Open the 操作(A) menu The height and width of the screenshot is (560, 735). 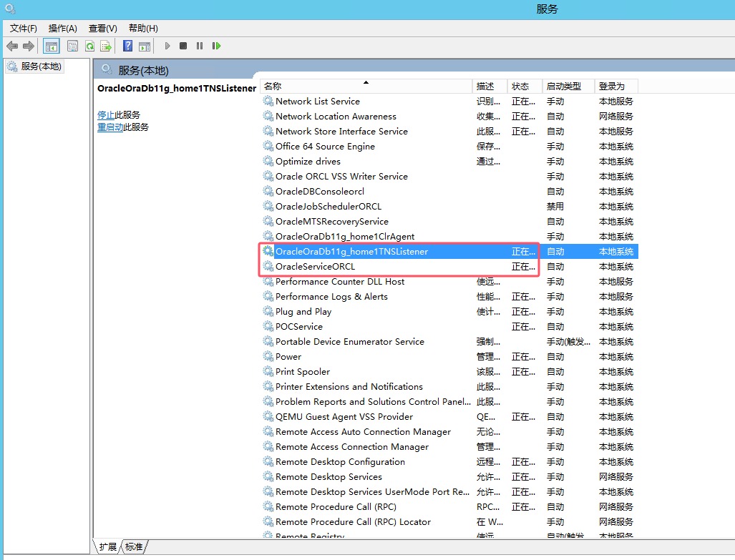click(x=62, y=29)
